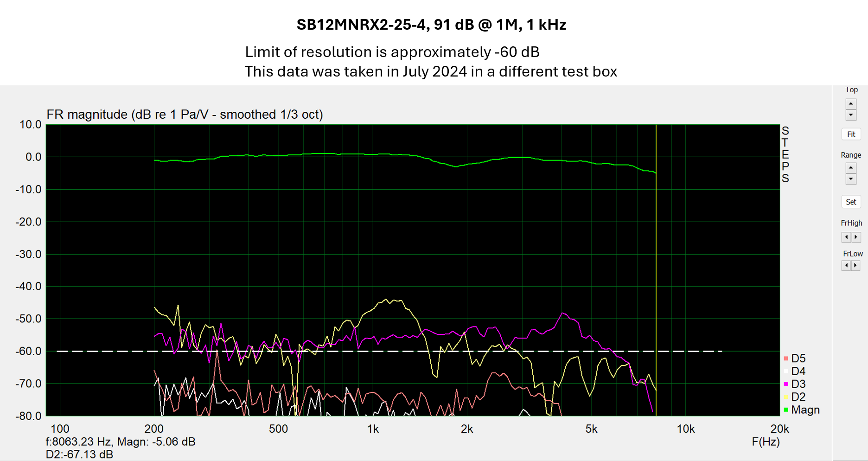This screenshot has width=868, height=461.
Task: Click the F(Hz) axis label
Action: (766, 442)
